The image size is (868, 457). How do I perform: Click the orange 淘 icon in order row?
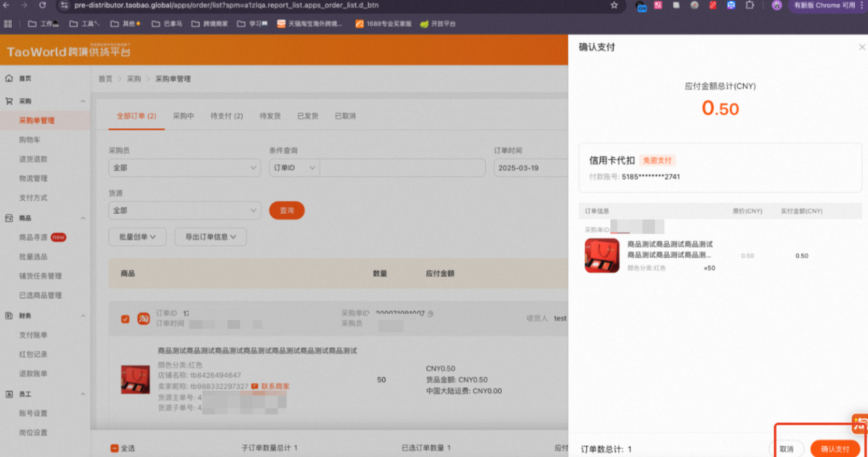[143, 319]
